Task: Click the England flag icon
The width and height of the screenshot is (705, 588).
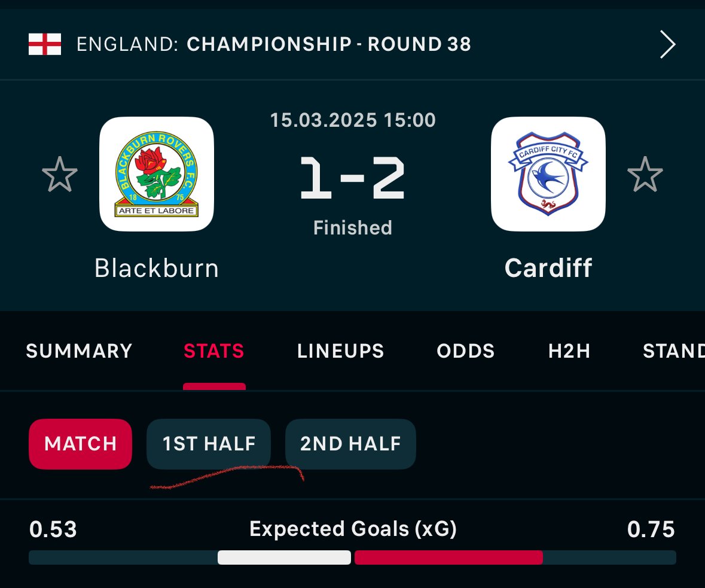Action: [x=45, y=44]
